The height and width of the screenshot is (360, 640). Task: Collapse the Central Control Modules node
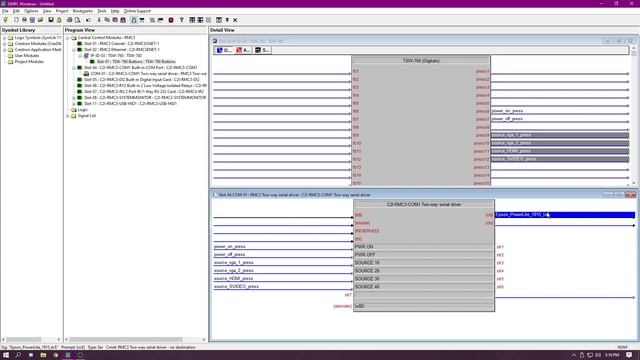[x=68, y=38]
